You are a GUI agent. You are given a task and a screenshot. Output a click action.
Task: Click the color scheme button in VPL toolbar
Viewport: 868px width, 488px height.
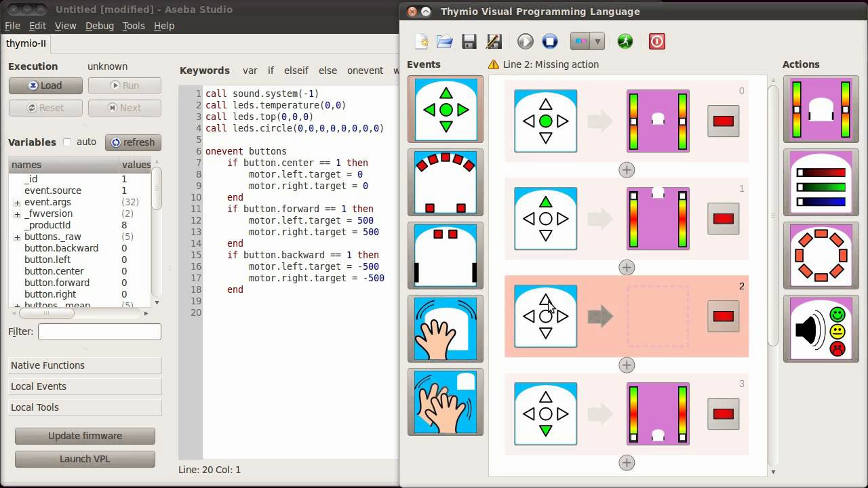[581, 41]
